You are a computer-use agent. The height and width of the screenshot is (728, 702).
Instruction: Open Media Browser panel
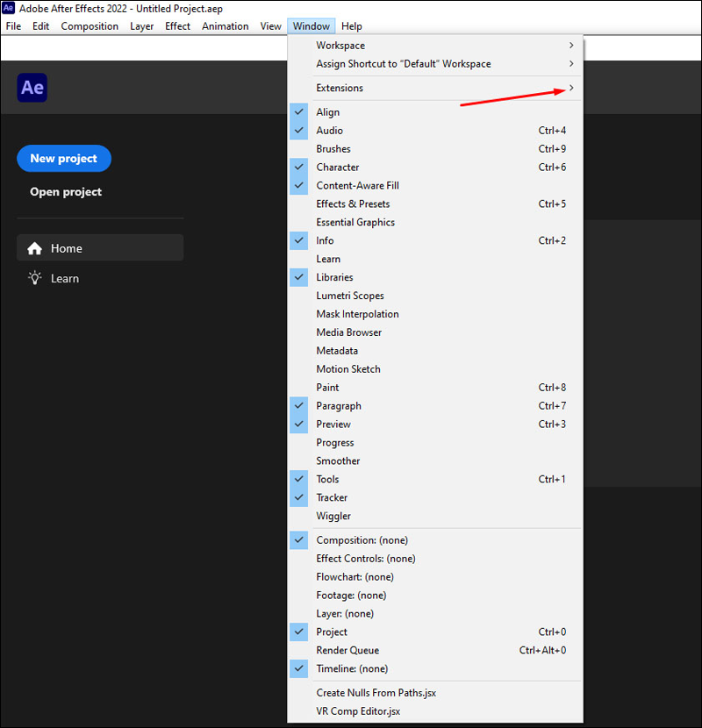(x=435, y=332)
